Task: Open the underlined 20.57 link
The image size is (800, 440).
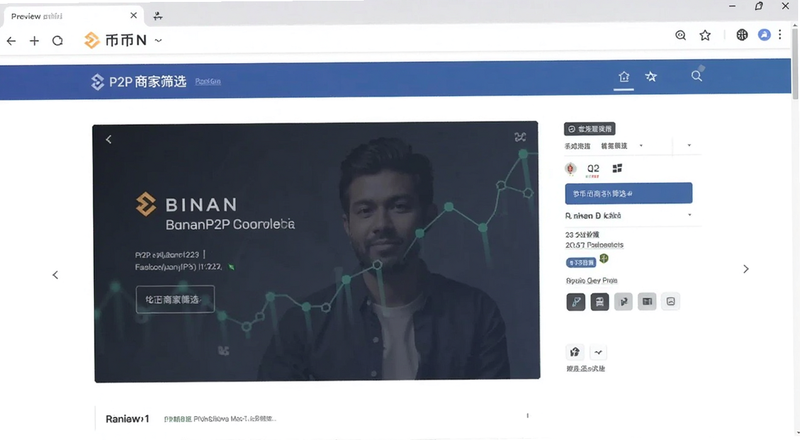Action: click(x=594, y=245)
